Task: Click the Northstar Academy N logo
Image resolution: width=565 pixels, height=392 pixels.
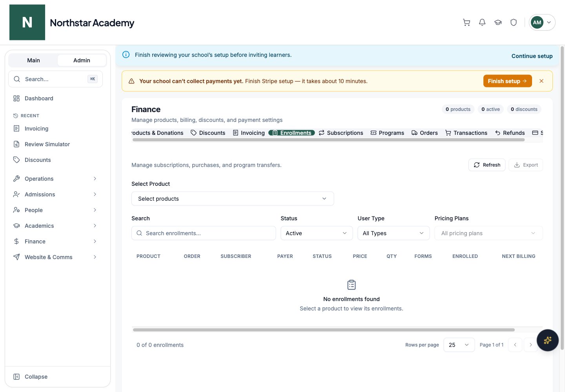Action: click(x=27, y=22)
